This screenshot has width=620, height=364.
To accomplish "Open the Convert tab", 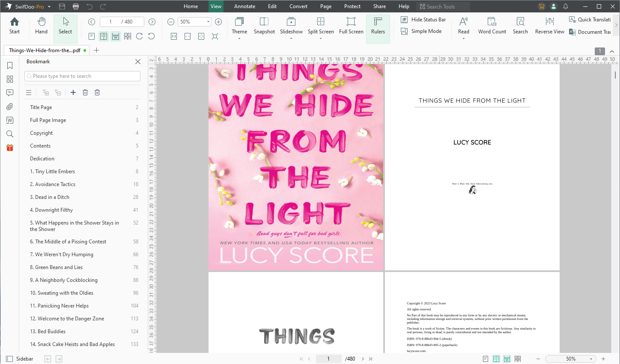I will 298,6.
